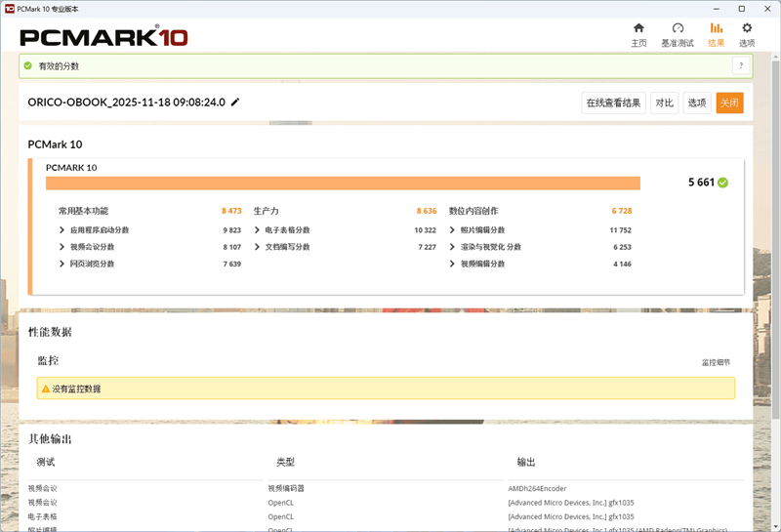Click the Home (主页) icon
The image size is (781, 532).
(x=638, y=29)
